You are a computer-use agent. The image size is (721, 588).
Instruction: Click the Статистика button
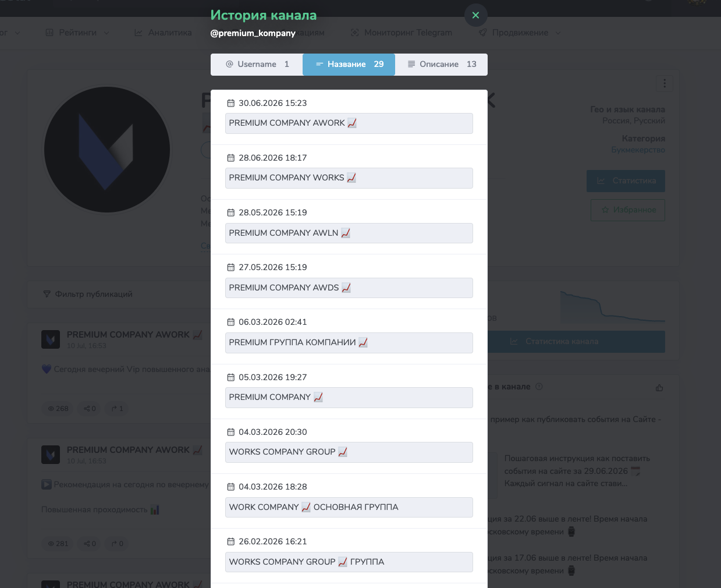click(x=626, y=181)
